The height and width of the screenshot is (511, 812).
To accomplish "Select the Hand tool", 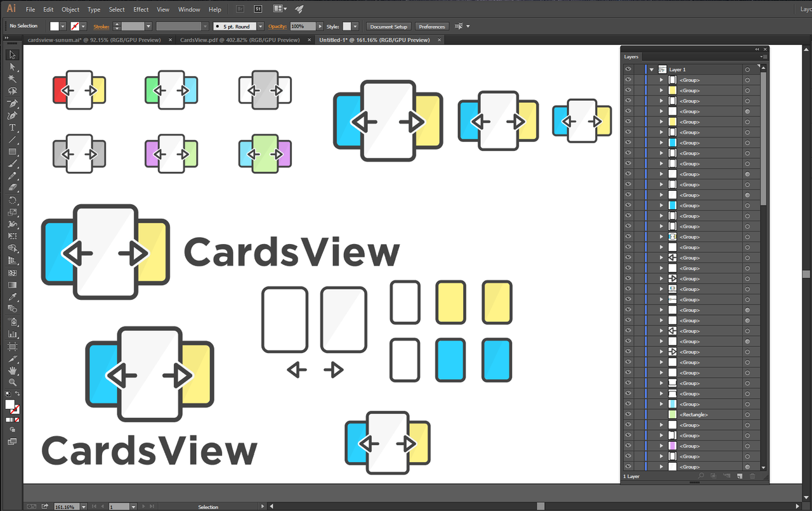I will pyautogui.click(x=12, y=370).
